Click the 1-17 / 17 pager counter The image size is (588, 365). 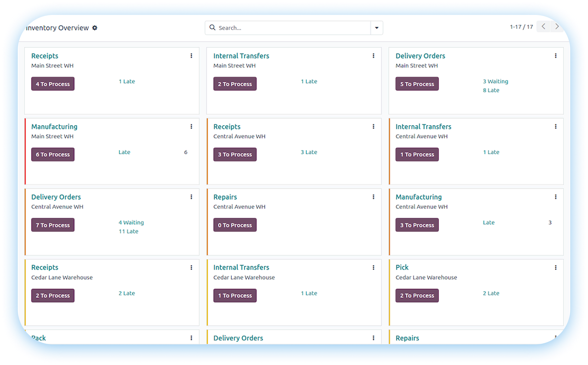(521, 27)
